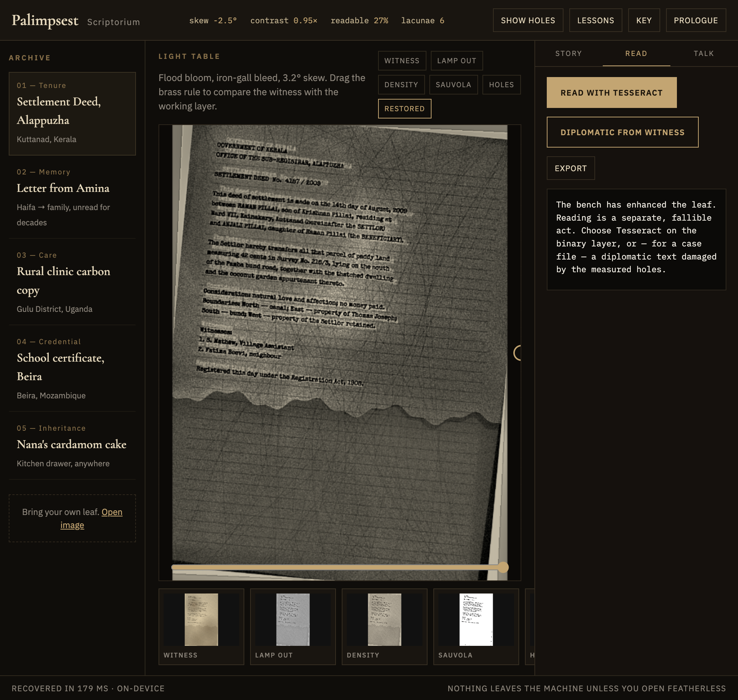Screen dimensions: 738x700
Task: Switch to the READ tab
Action: point(636,53)
